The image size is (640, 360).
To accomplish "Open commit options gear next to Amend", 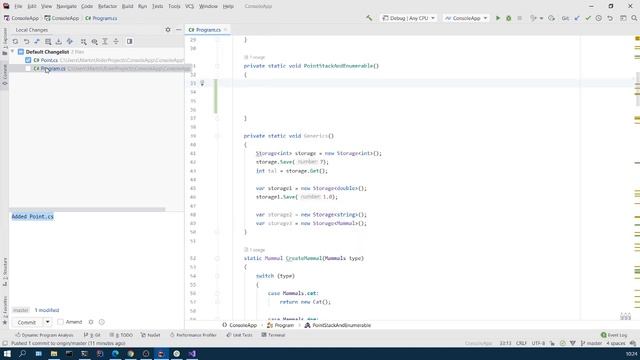I will [91, 322].
